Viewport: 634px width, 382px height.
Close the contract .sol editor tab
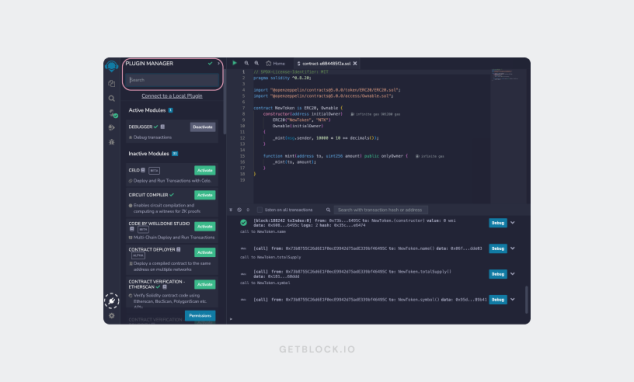click(355, 63)
